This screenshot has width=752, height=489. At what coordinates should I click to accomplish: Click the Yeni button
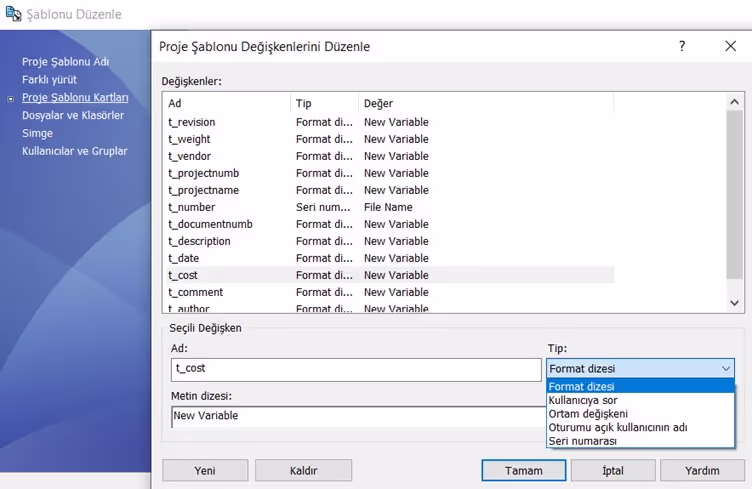205,470
